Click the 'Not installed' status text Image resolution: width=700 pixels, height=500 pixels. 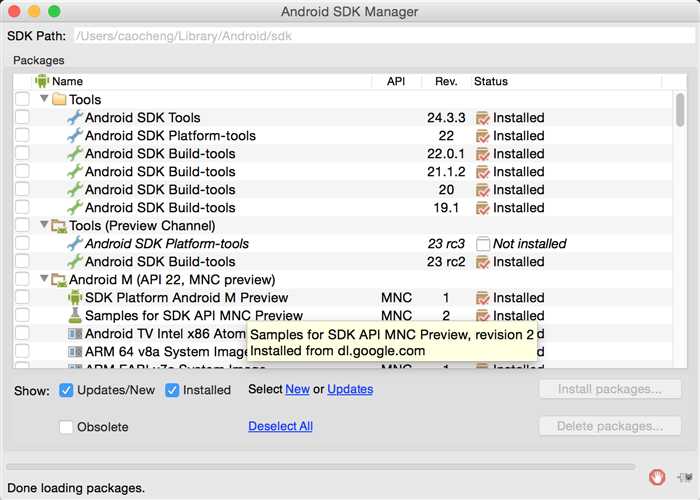point(529,244)
